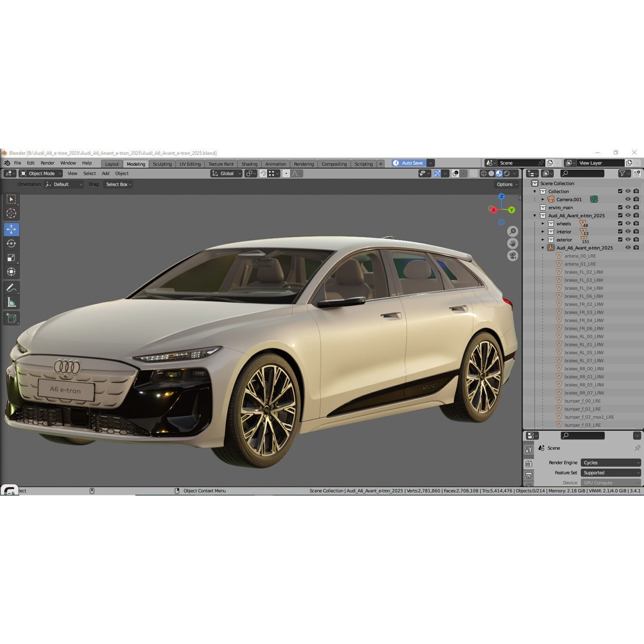
Task: Switch to the UV Editing workspace tab
Action: pyautogui.click(x=190, y=164)
